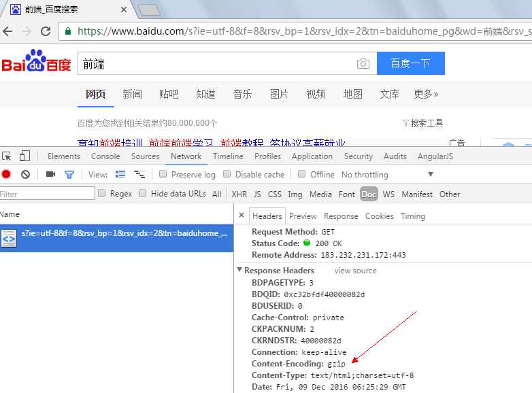This screenshot has height=393, width=532.
Task: Select the 贴吧 search tab
Action: pos(169,94)
